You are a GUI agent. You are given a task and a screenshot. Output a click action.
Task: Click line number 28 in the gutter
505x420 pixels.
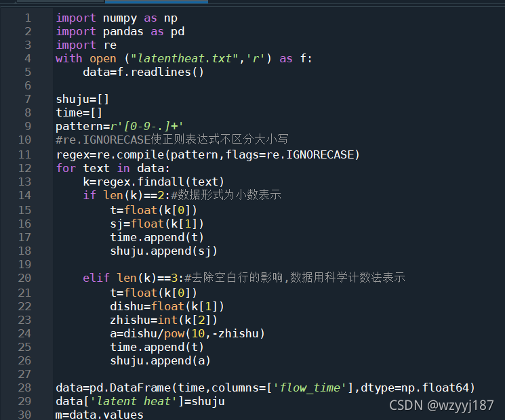pos(25,387)
